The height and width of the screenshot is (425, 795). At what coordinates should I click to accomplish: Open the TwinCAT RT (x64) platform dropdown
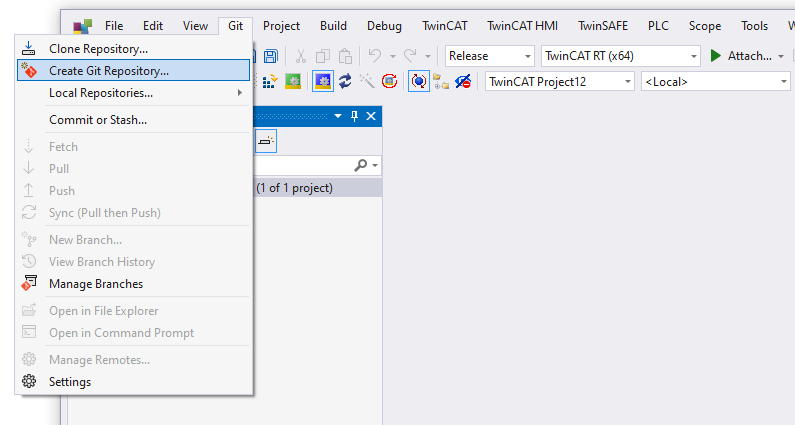coord(621,56)
